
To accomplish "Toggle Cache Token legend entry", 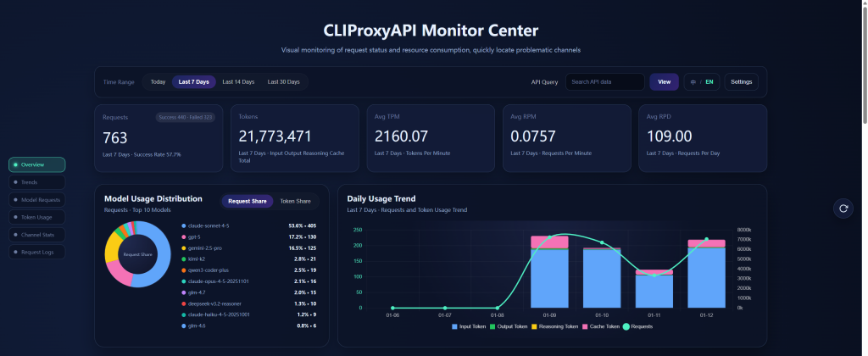I will (603, 326).
